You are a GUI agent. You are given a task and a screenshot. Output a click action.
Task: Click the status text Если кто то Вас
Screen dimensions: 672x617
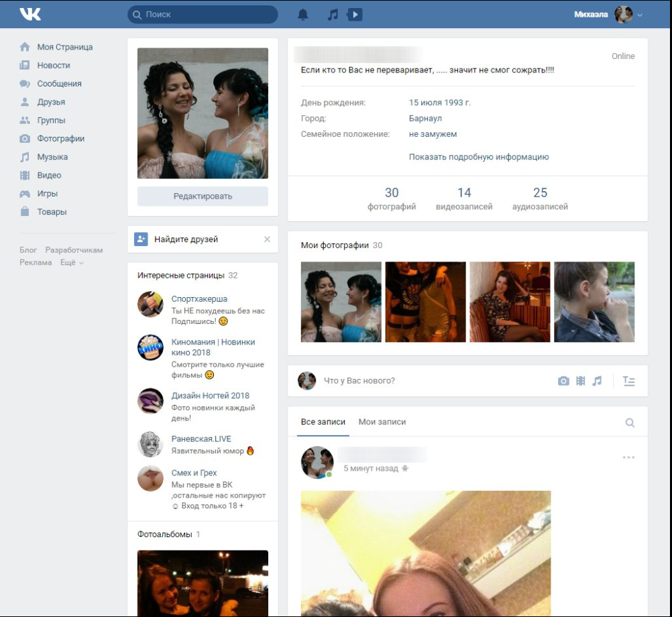pos(427,70)
